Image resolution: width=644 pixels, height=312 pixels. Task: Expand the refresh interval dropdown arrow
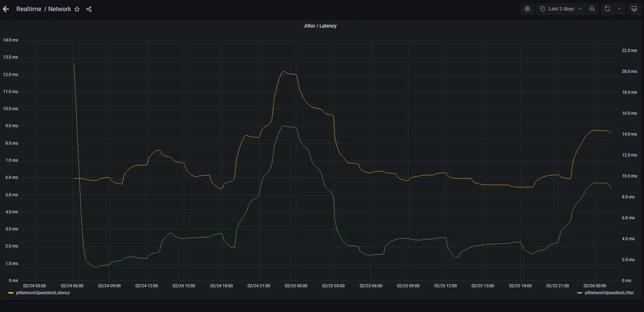619,9
